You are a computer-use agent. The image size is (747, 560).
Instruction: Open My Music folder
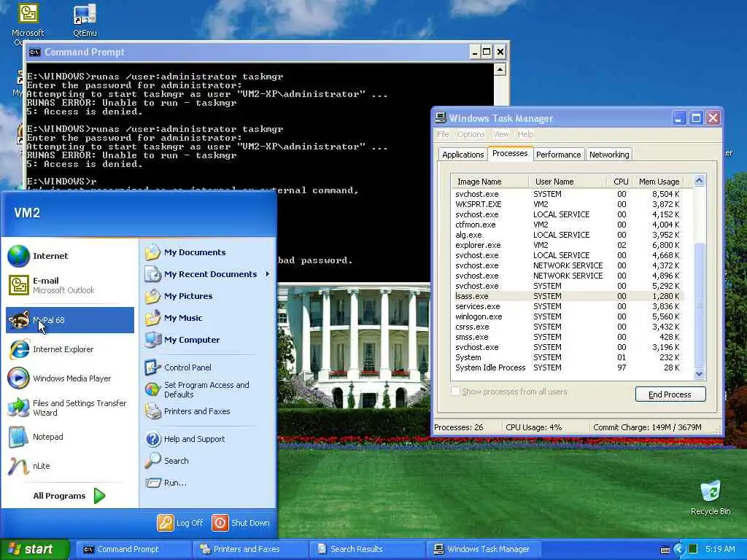pos(208,318)
